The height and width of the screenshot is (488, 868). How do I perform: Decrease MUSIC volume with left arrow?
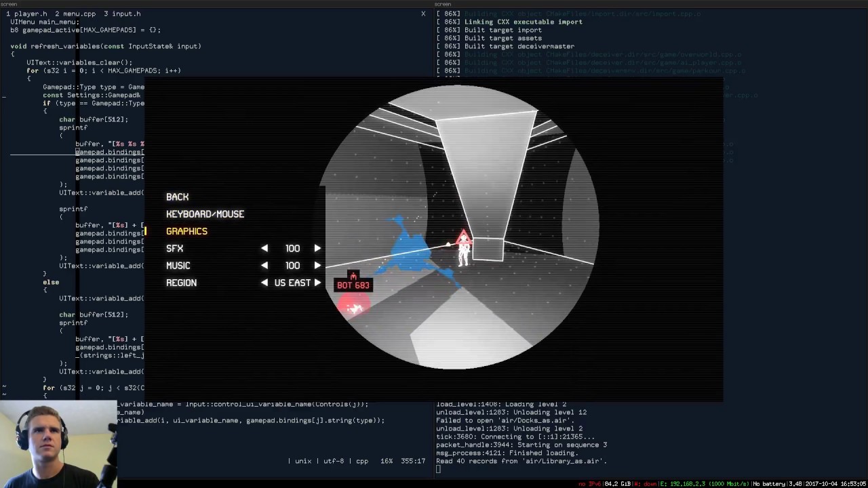click(x=264, y=266)
